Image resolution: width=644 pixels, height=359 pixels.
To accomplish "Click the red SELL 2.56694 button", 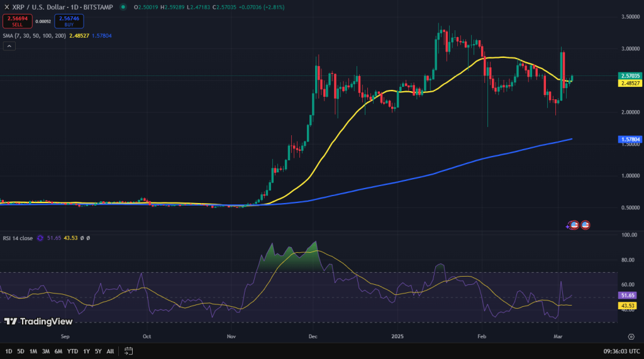I will (x=17, y=21).
